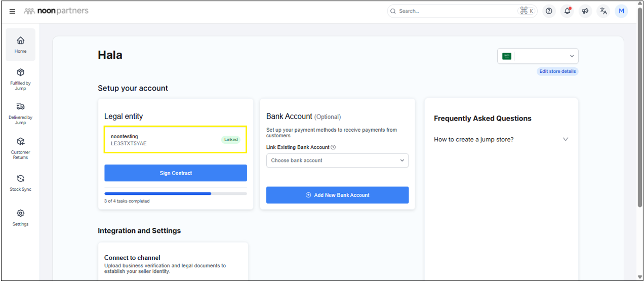Click the tasks completed progress bar
Screen dimensions: 644x282
(176, 193)
